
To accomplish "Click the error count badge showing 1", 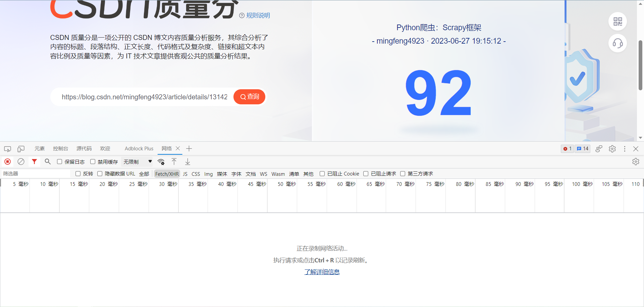I will coord(567,149).
